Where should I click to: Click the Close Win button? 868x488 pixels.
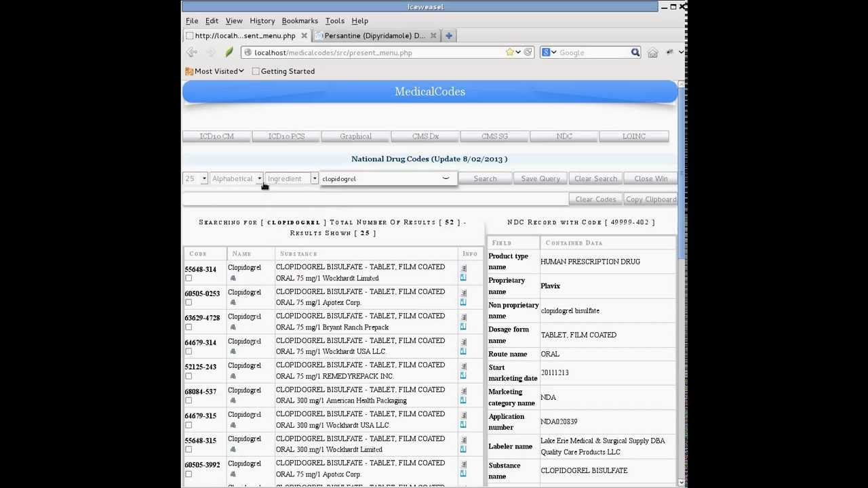pyautogui.click(x=651, y=178)
